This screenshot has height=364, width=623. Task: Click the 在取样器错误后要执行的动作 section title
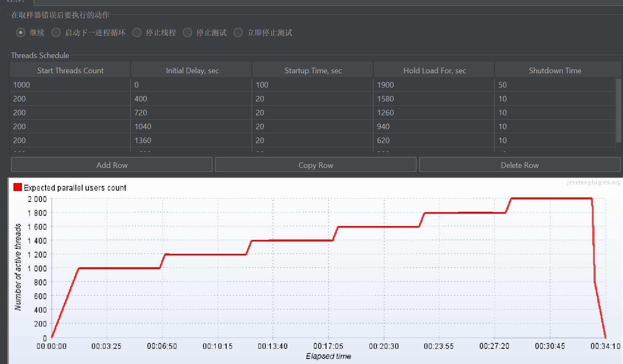(60, 15)
